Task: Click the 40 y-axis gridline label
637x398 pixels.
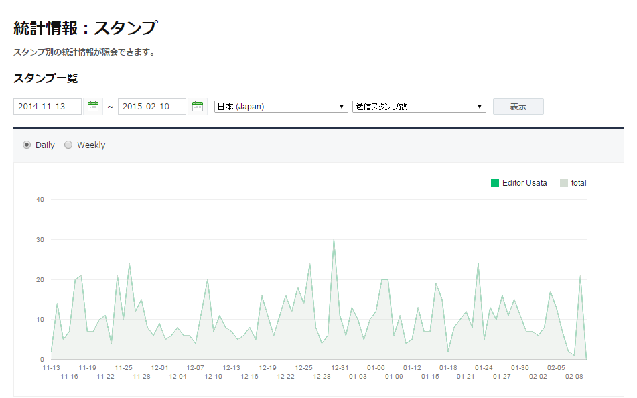Action: 40,199
